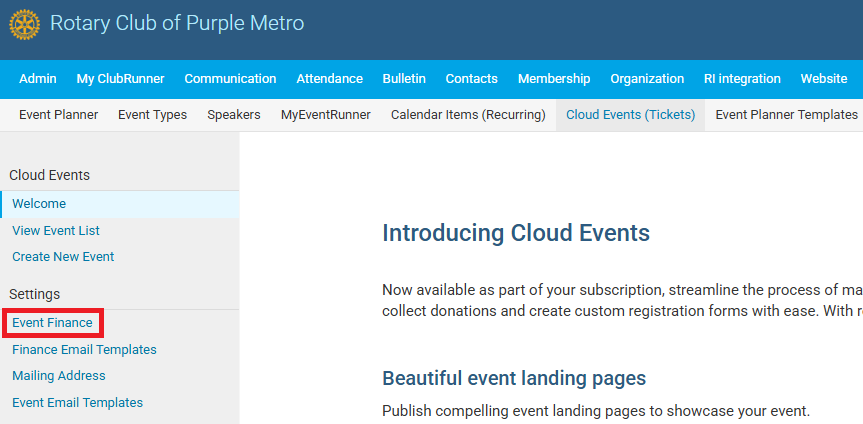Click 'Publish compelling event landing pages' sentence
The height and width of the screenshot is (424, 863).
click(x=597, y=411)
